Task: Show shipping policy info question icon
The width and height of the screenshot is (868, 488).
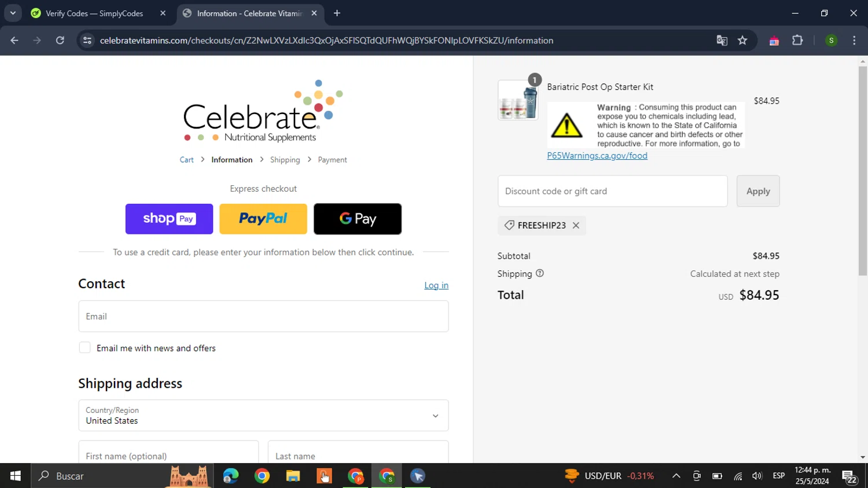Action: [540, 273]
